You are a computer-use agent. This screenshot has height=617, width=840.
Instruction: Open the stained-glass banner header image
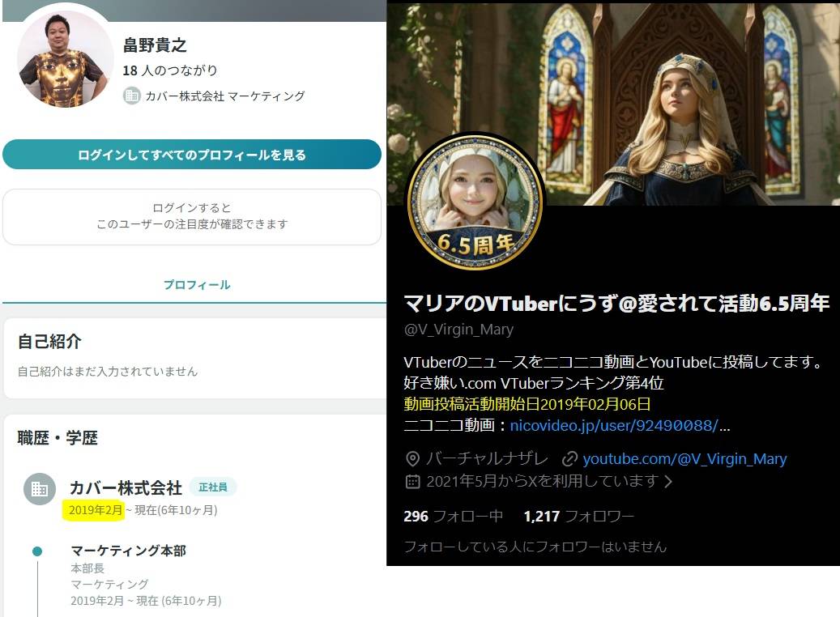[689, 97]
